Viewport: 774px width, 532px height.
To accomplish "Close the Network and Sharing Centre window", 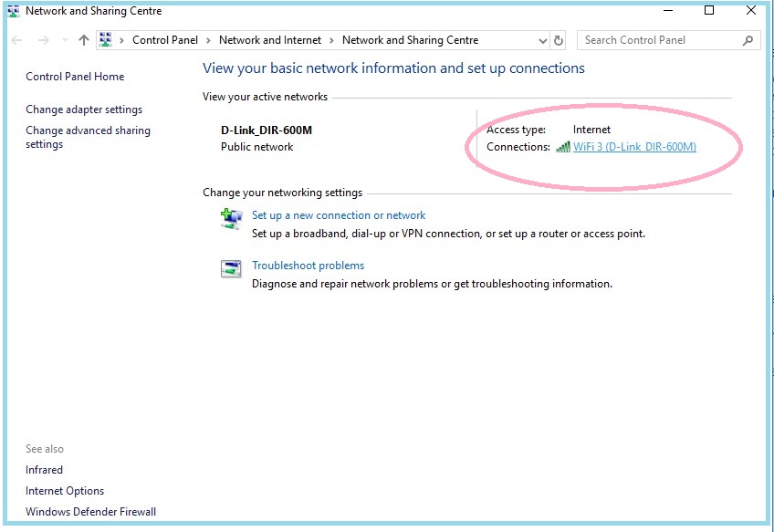I will [751, 10].
